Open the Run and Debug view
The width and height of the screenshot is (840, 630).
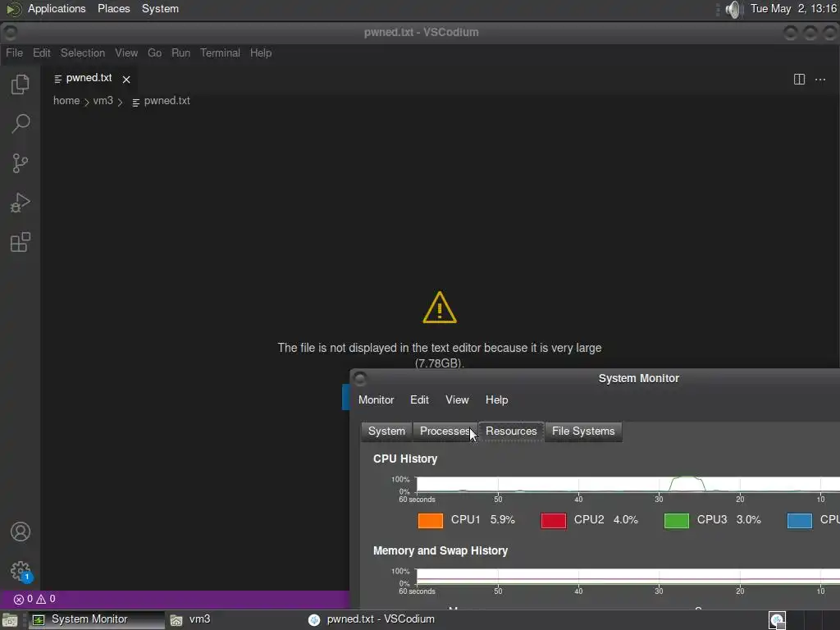click(21, 203)
